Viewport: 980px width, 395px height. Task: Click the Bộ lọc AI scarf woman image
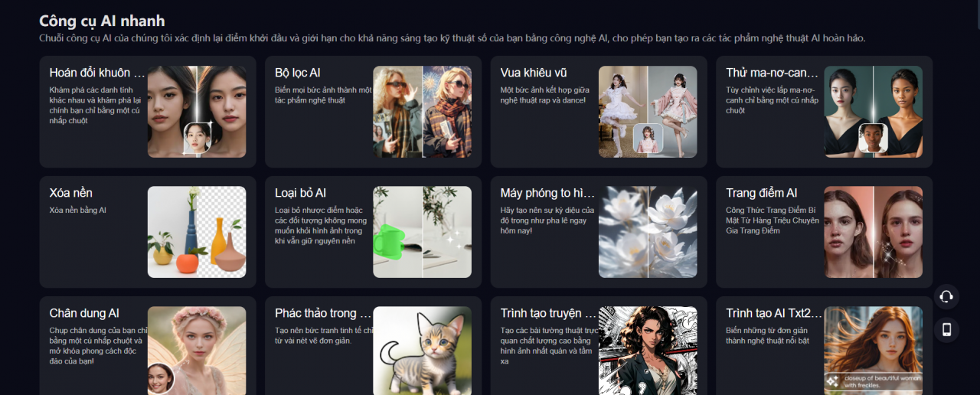point(422,112)
